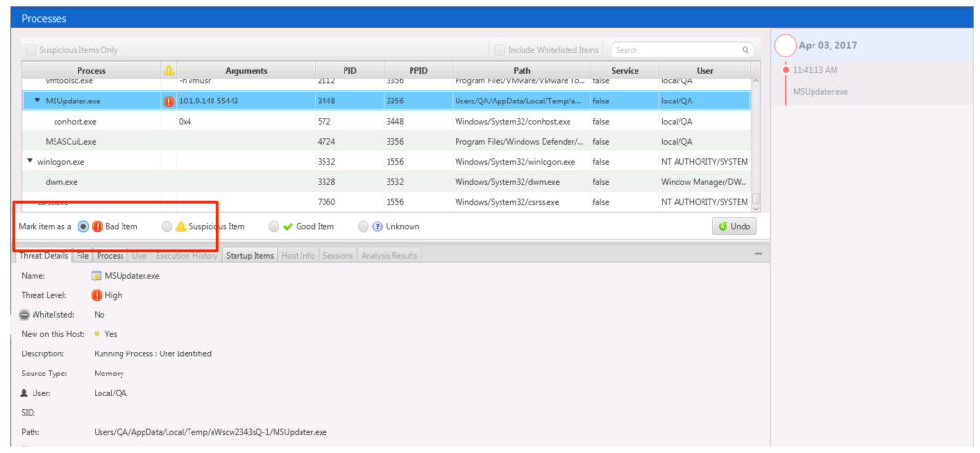Collapse the MSUpdater.exe process tree
The image size is (980, 453).
pos(37,101)
